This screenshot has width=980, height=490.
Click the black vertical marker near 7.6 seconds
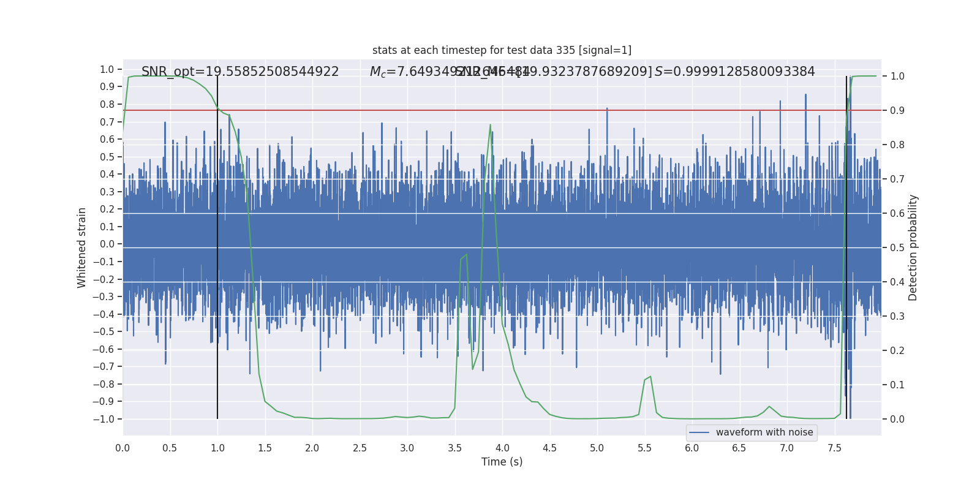[846, 247]
